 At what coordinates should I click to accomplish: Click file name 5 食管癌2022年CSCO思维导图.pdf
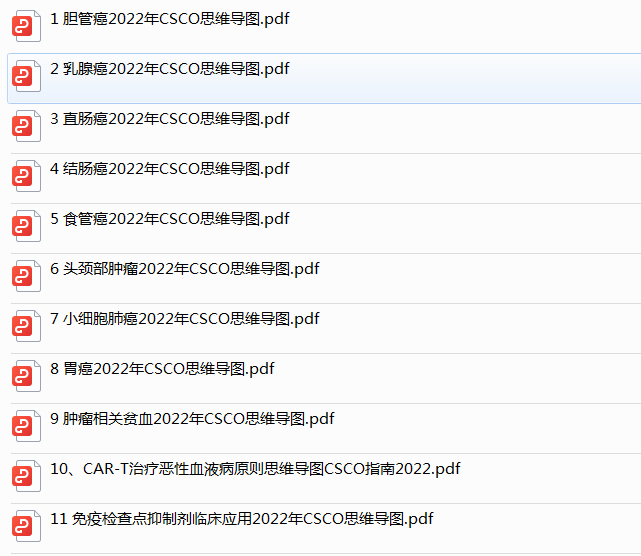pyautogui.click(x=170, y=219)
